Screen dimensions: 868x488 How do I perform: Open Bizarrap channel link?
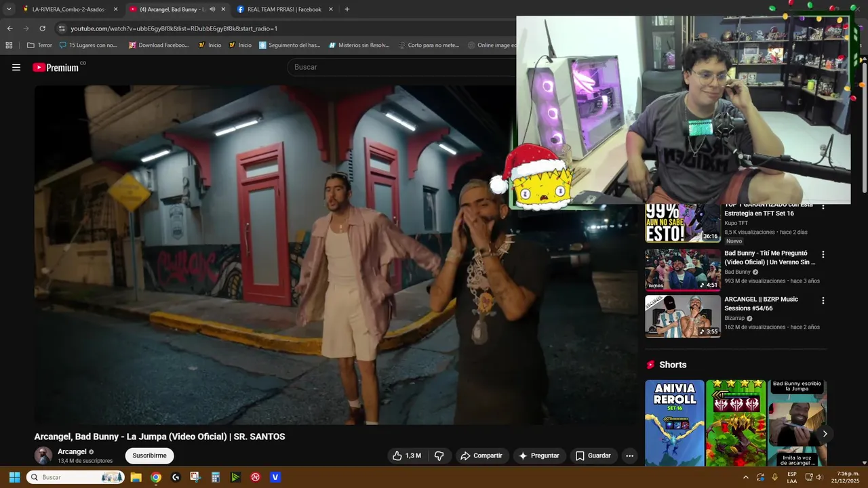(734, 318)
